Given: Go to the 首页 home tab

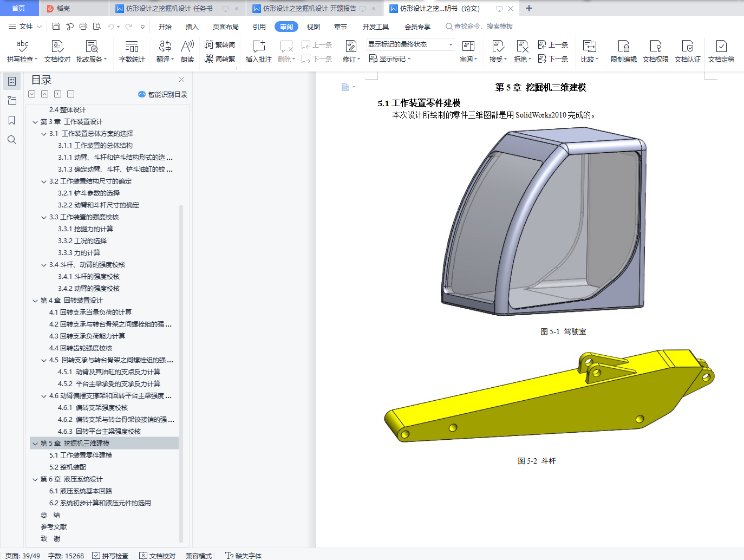Looking at the screenshot, I should [x=18, y=8].
